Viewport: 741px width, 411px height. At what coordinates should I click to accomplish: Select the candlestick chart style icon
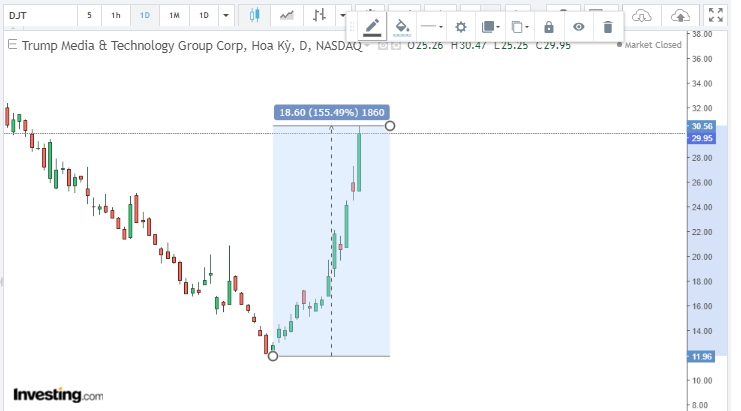pyautogui.click(x=254, y=16)
